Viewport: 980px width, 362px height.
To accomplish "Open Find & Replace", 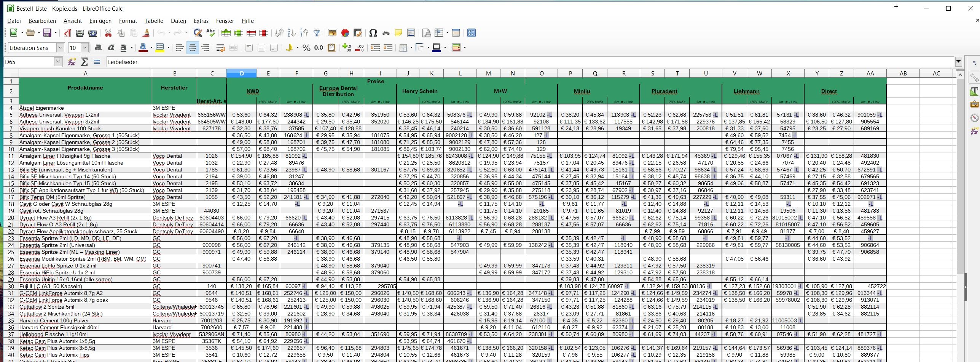I will click(x=198, y=33).
